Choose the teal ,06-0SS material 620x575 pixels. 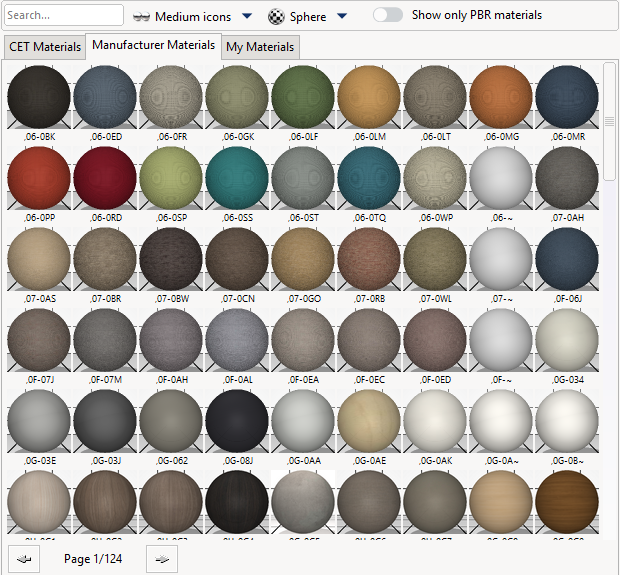click(x=237, y=178)
